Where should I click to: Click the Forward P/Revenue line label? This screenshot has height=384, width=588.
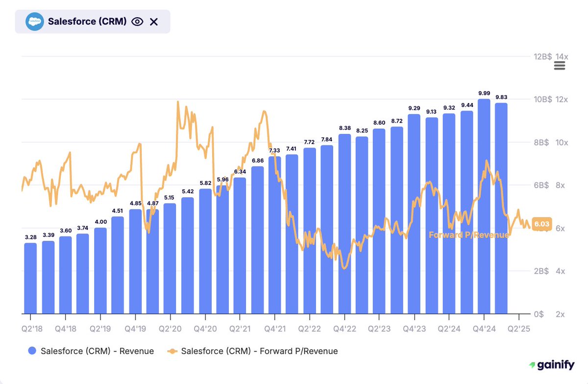(x=469, y=235)
